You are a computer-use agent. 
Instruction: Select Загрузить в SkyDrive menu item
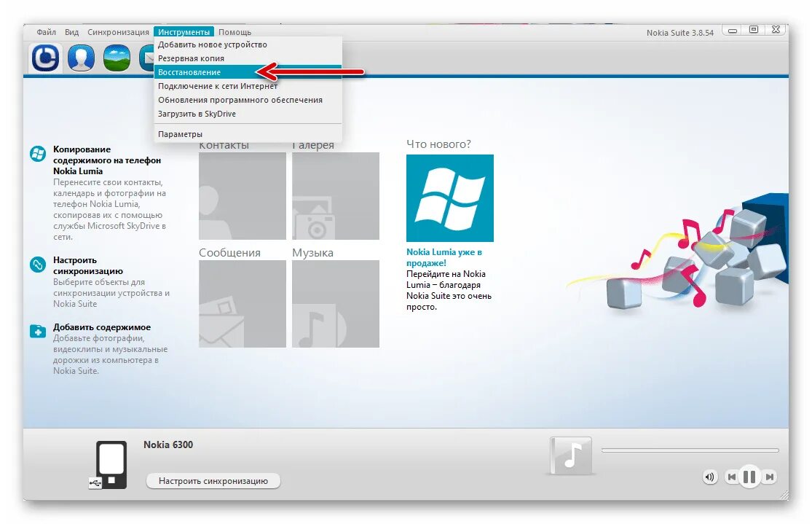point(248,114)
